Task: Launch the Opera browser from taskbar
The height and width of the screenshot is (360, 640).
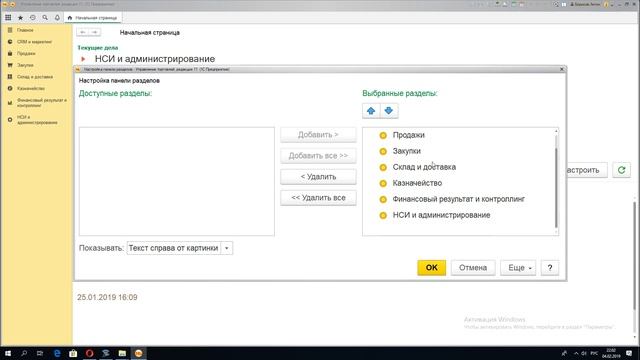Action: (89, 353)
